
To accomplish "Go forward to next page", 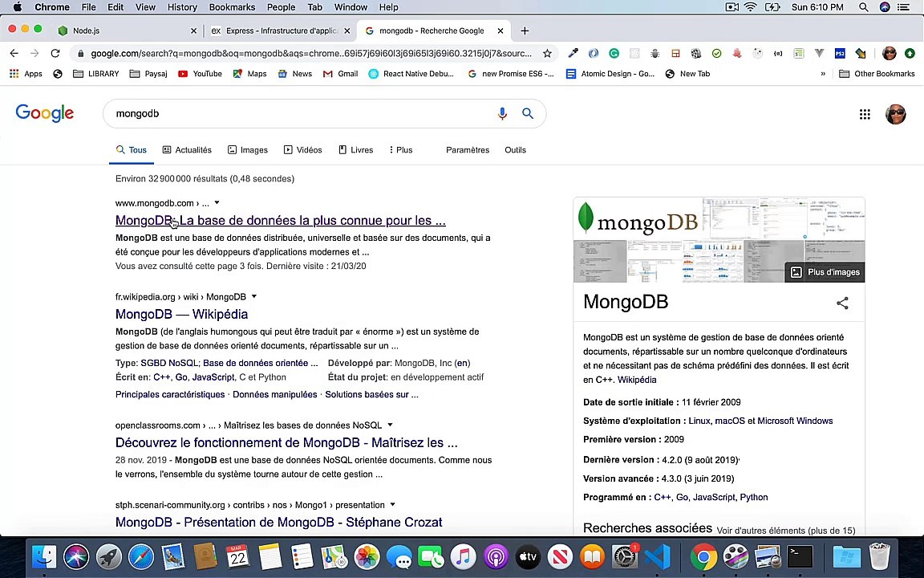I will [34, 54].
